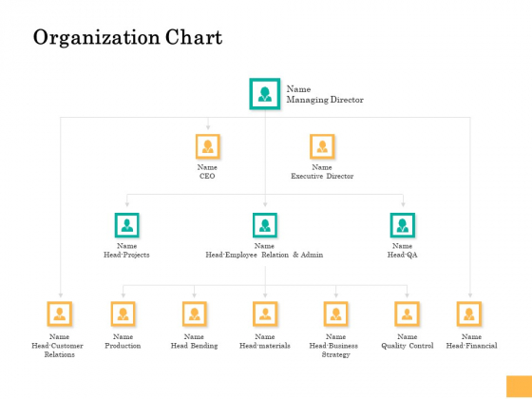Image resolution: width=532 pixels, height=399 pixels.
Task: Click the Head Projects label
Action: coord(126,255)
